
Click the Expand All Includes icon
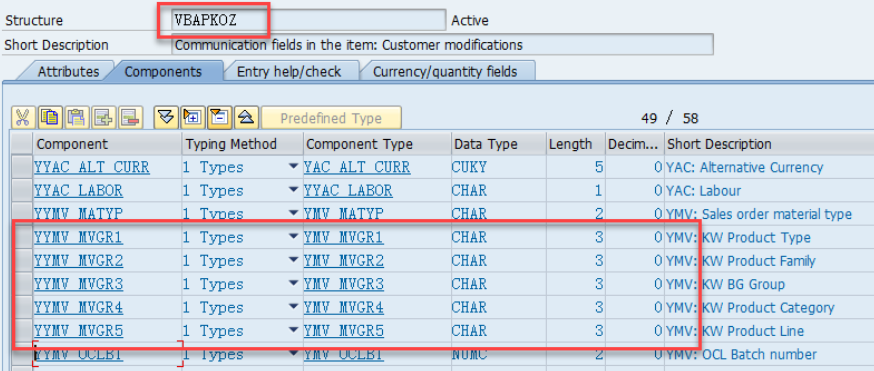tap(166, 117)
